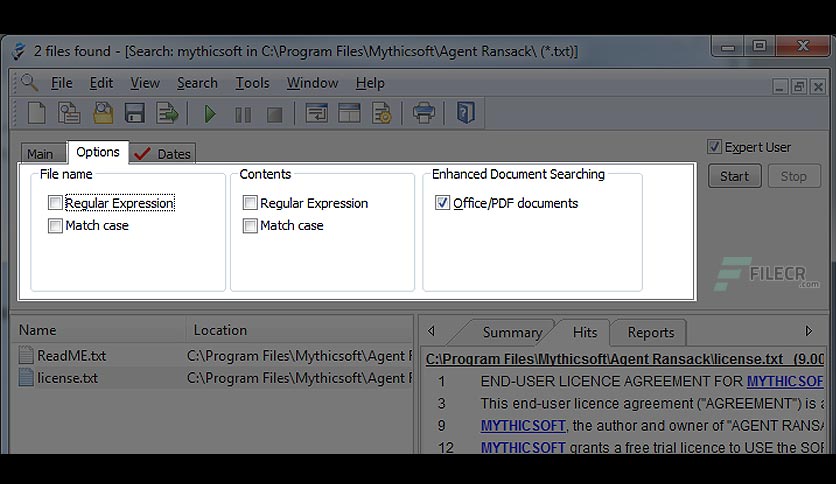This screenshot has width=836, height=484.
Task: Open the Tools menu
Action: [x=252, y=83]
